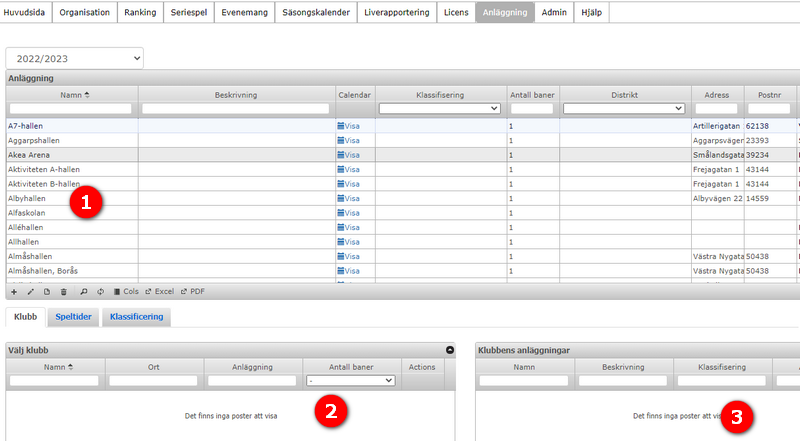Image resolution: width=800 pixels, height=441 pixels.
Task: Click the Ort column header in Välj klubb
Action: (154, 367)
